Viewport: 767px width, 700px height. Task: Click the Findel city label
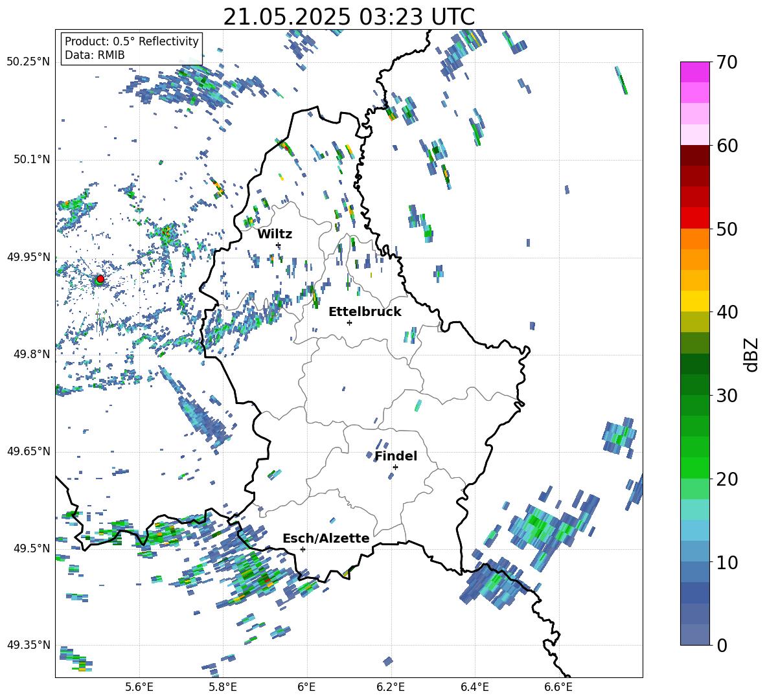[x=396, y=456]
